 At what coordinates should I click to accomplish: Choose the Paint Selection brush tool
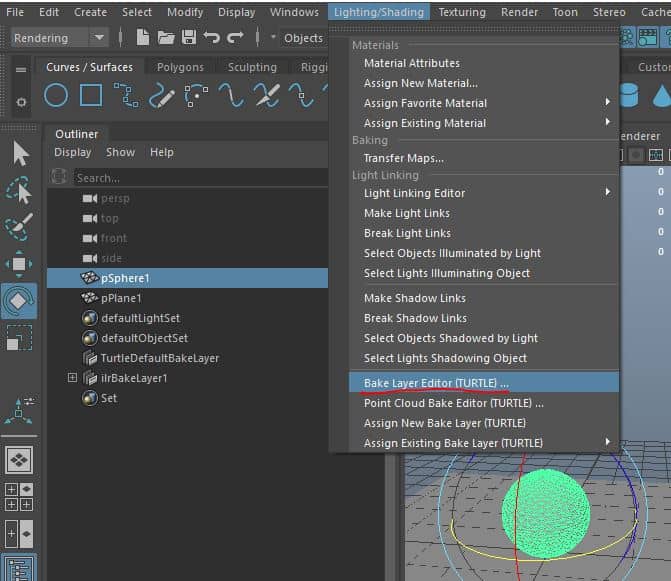pyautogui.click(x=20, y=227)
